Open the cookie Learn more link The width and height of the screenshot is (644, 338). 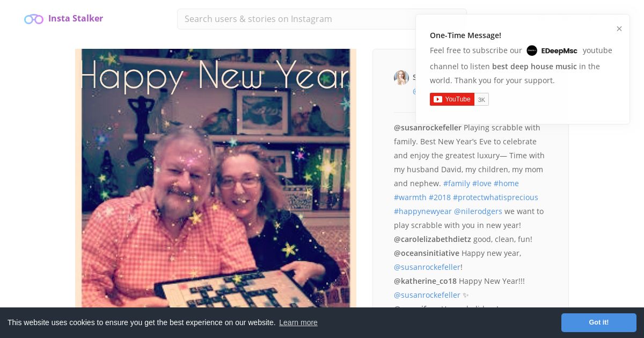point(298,322)
